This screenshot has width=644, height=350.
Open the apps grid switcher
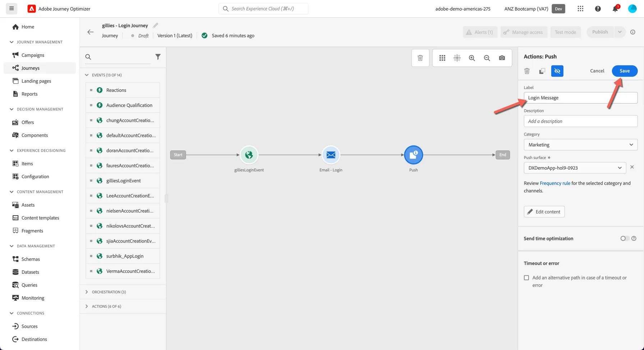[x=580, y=9]
